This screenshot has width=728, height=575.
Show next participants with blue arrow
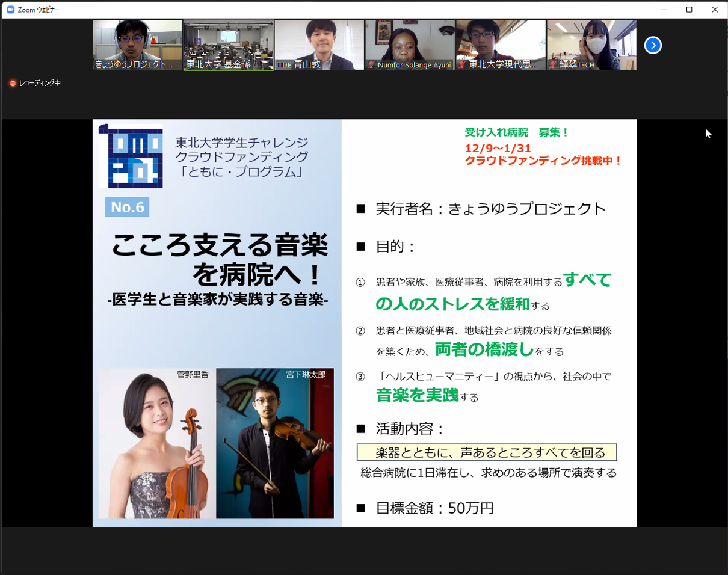(653, 45)
